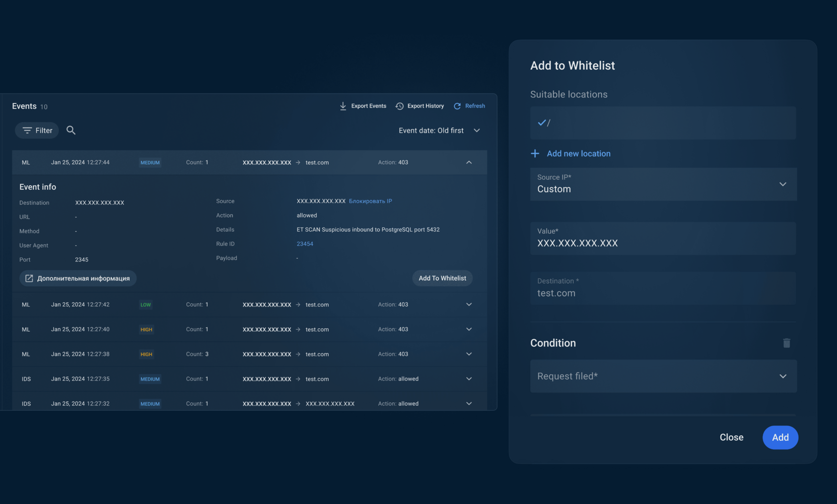Click the Action value allowed in Event info

(307, 216)
